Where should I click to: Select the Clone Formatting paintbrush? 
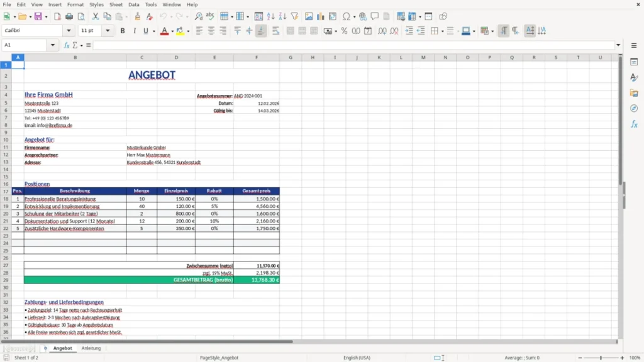click(138, 16)
